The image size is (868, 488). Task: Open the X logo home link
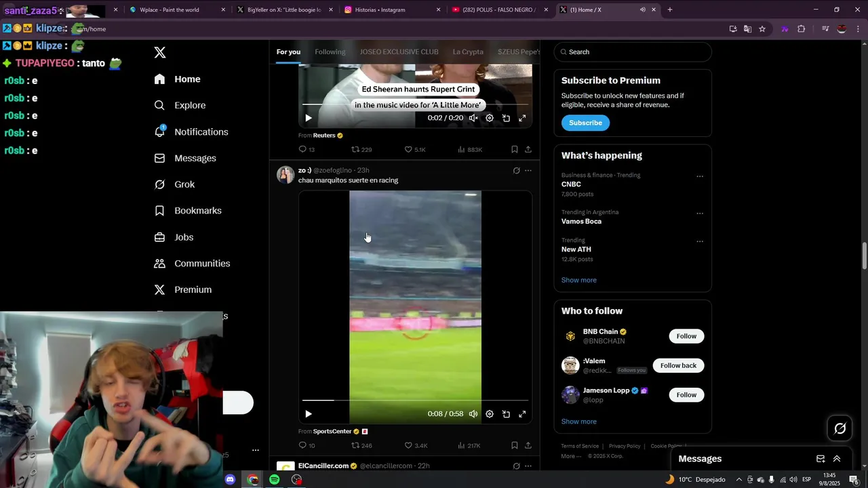[160, 52]
